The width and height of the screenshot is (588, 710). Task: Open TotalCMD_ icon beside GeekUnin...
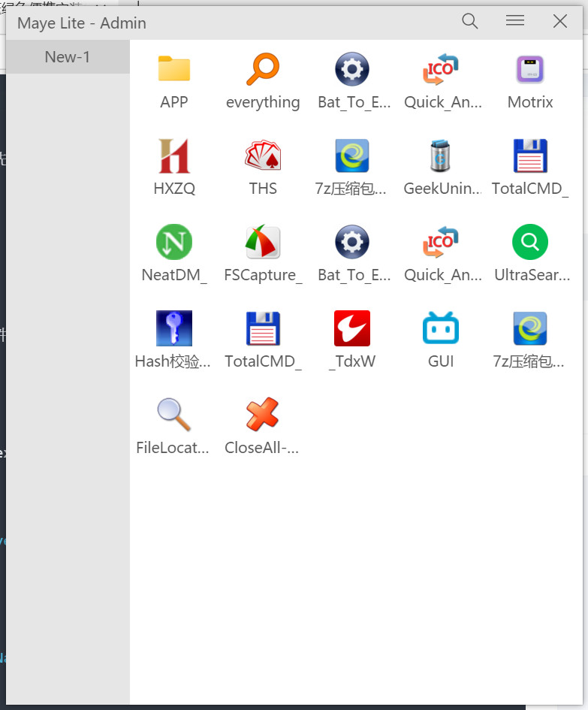[x=530, y=156]
